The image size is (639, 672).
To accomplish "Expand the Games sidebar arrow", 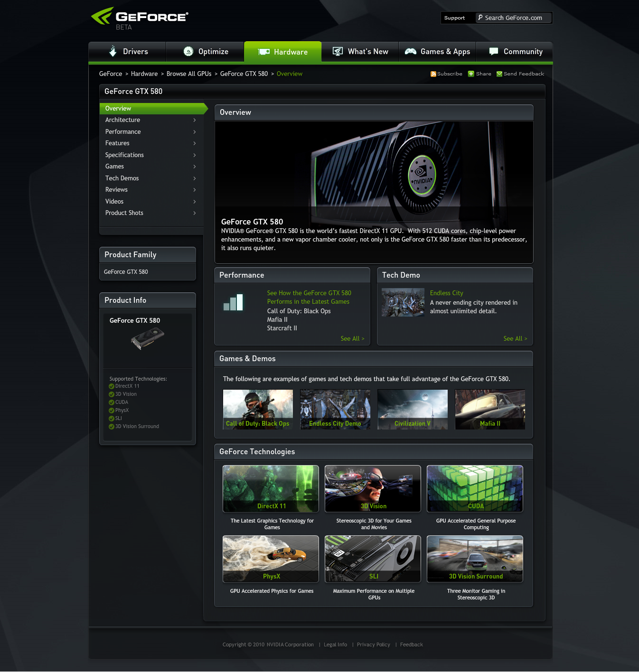I will point(195,167).
